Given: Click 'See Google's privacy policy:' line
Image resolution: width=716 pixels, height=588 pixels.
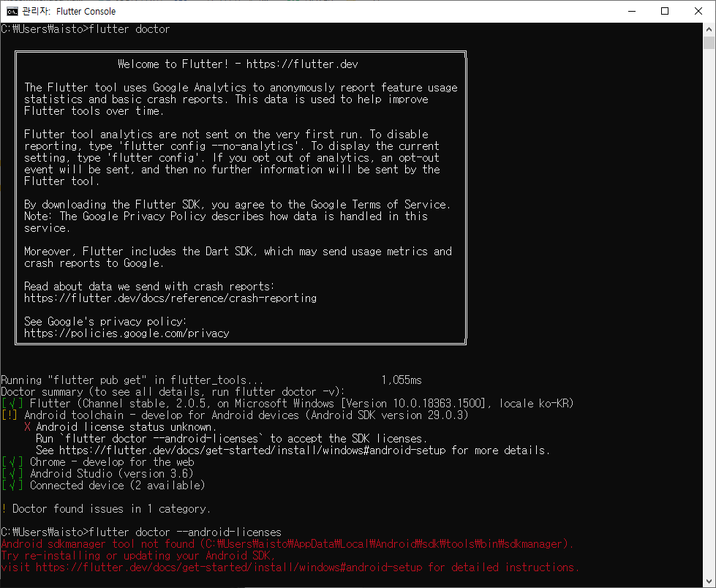Looking at the screenshot, I should [x=105, y=321].
